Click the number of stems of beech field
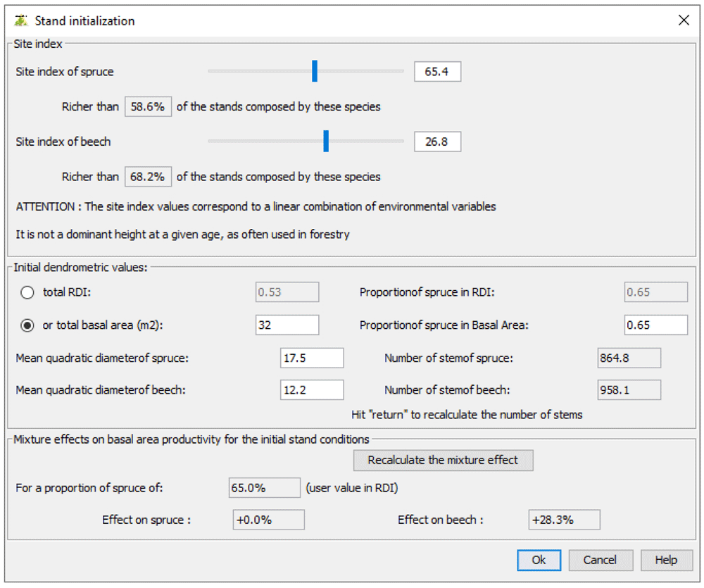This screenshot has height=588, width=704. tap(629, 390)
